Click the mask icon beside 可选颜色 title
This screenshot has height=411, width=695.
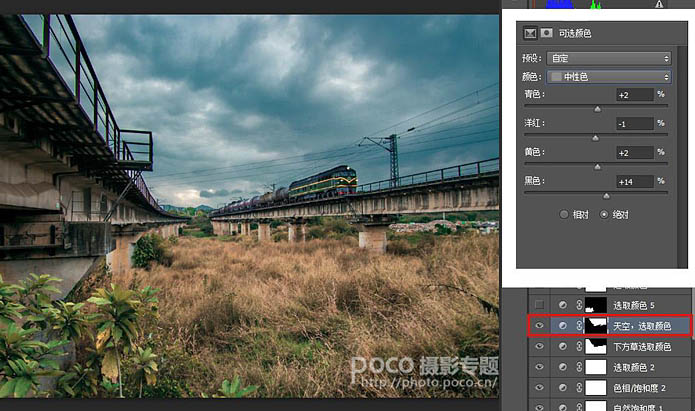[x=546, y=33]
